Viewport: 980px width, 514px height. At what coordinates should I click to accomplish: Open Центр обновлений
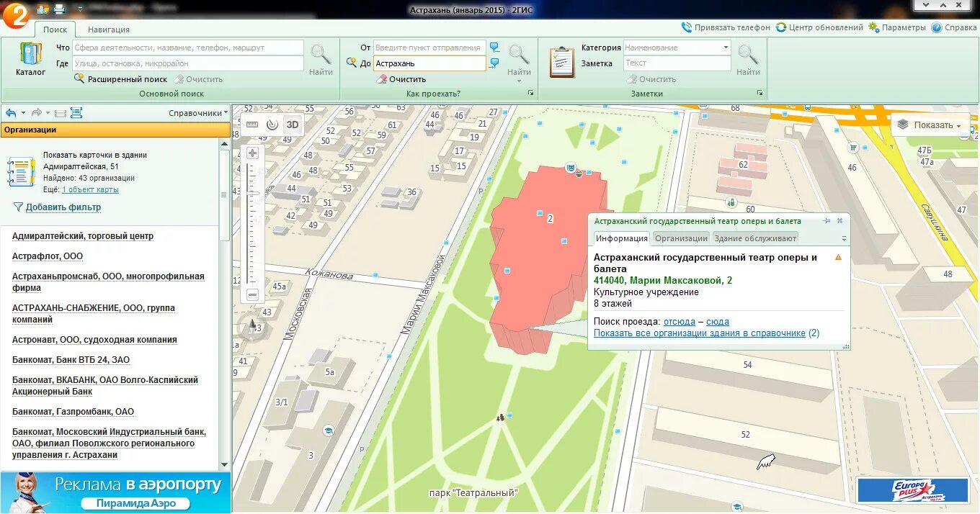pos(819,27)
